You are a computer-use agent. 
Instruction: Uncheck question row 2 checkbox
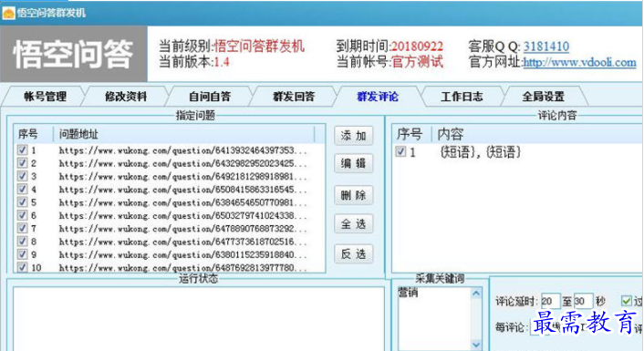click(22, 163)
